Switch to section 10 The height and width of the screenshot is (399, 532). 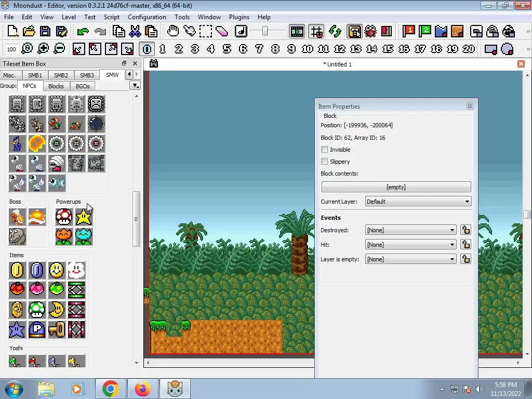308,49
